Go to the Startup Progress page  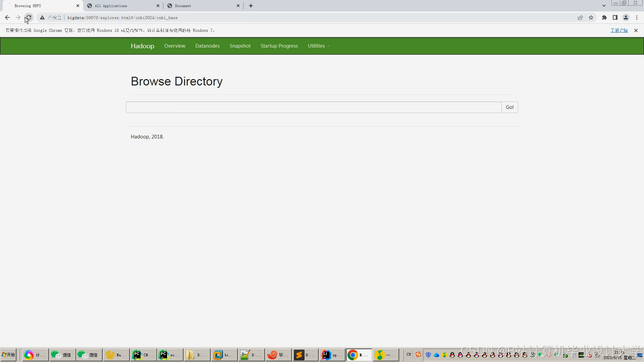279,46
